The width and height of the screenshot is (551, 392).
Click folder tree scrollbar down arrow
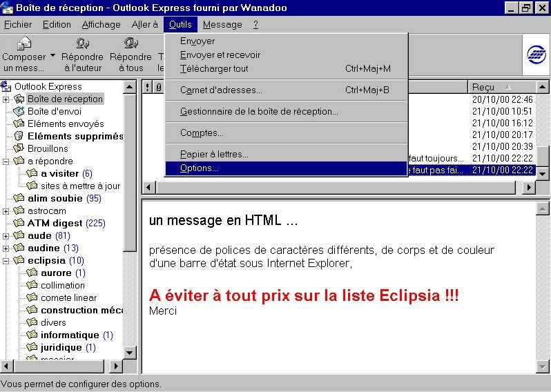130,353
